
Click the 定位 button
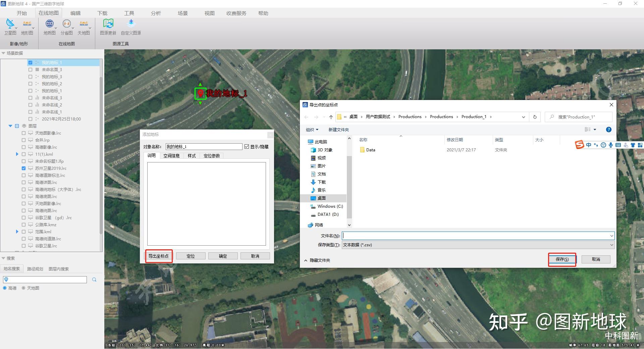[191, 256]
